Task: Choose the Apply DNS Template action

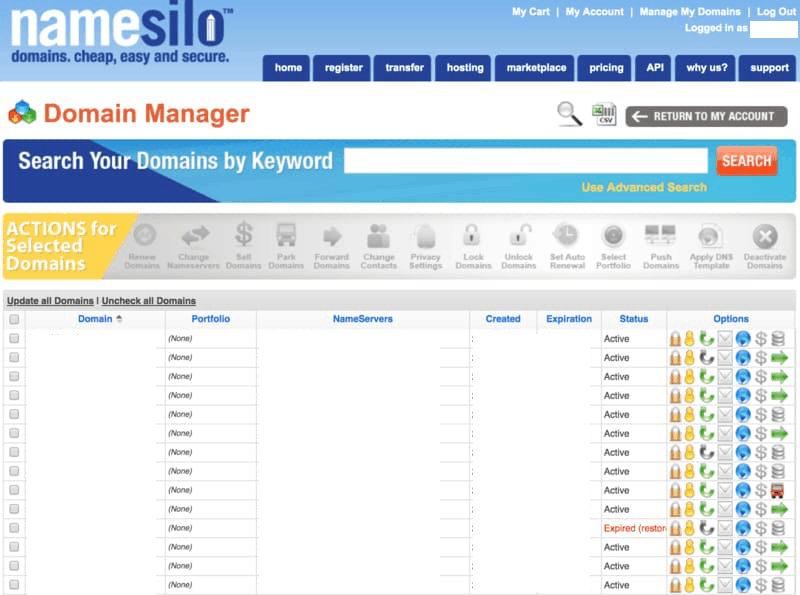Action: pyautogui.click(x=711, y=246)
